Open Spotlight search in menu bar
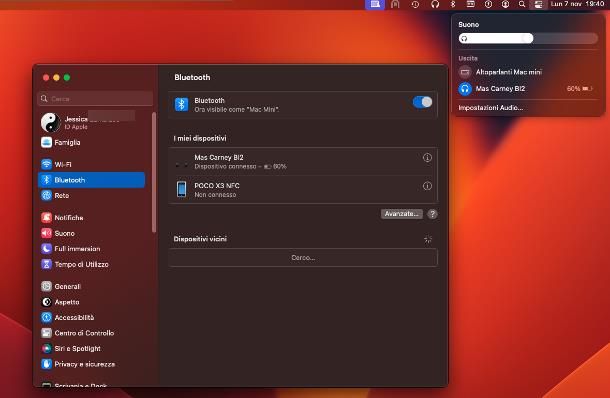 (x=522, y=4)
